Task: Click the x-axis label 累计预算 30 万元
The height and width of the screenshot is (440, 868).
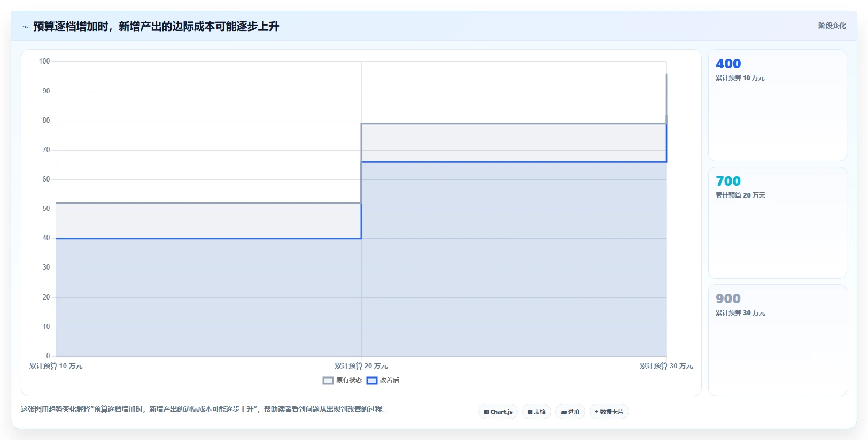Action: click(666, 366)
